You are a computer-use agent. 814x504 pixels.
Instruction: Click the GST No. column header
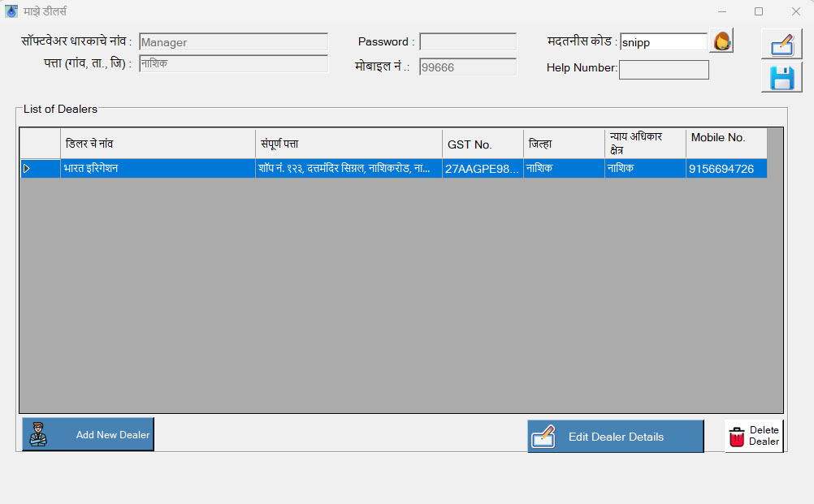[x=481, y=144]
